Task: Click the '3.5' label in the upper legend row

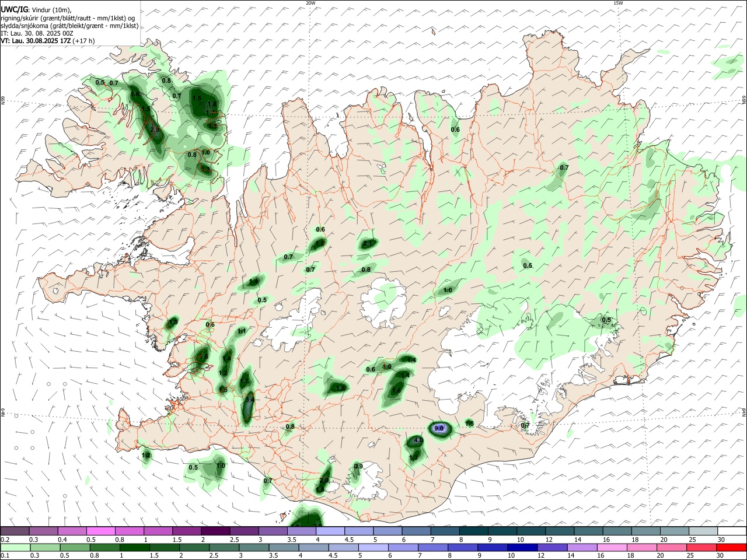Action: click(291, 540)
